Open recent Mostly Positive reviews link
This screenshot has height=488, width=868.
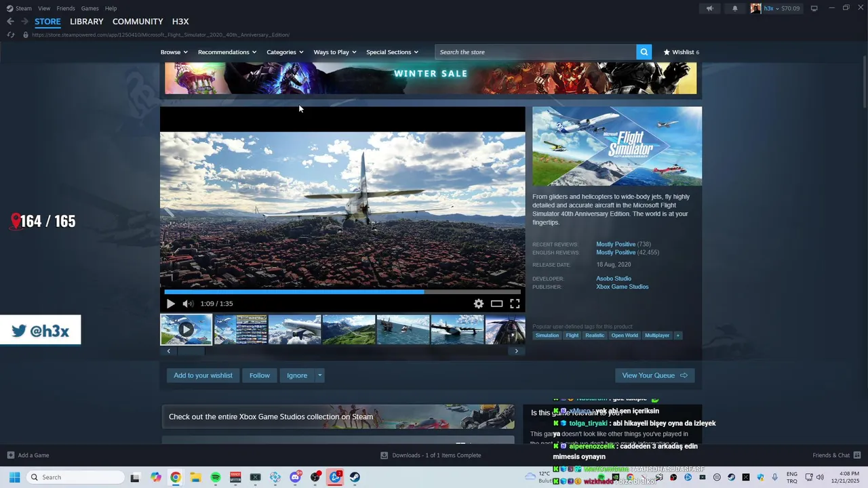tap(616, 244)
